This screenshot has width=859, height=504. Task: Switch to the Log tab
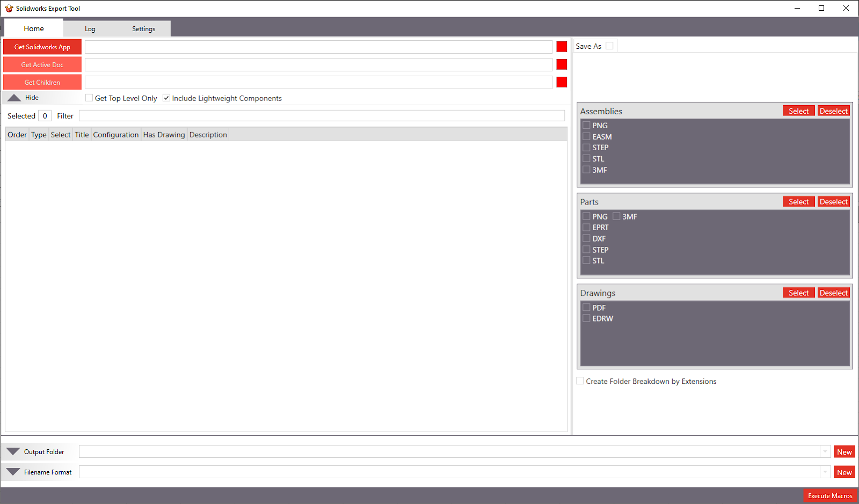click(90, 29)
